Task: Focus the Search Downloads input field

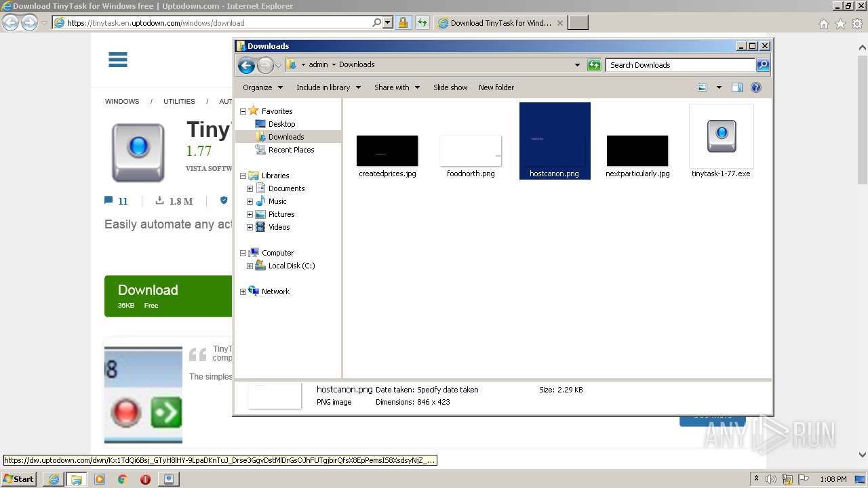Action: point(680,65)
